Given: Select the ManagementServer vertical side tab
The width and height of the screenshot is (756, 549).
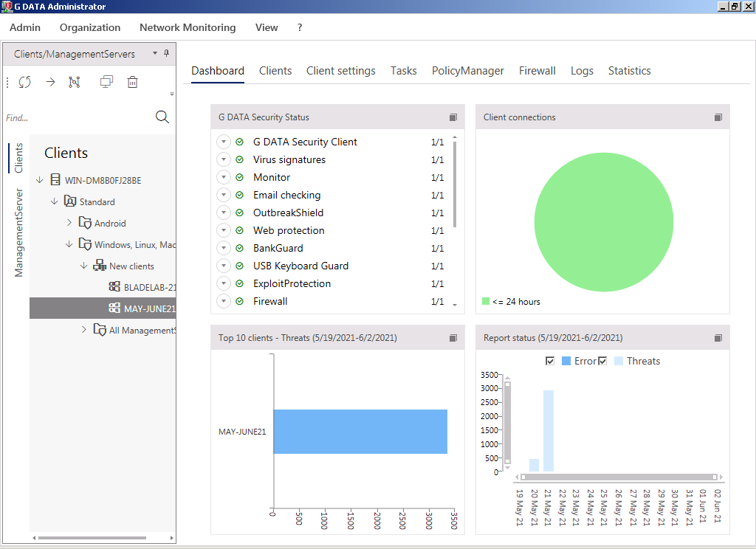Looking at the screenshot, I should coord(19,232).
